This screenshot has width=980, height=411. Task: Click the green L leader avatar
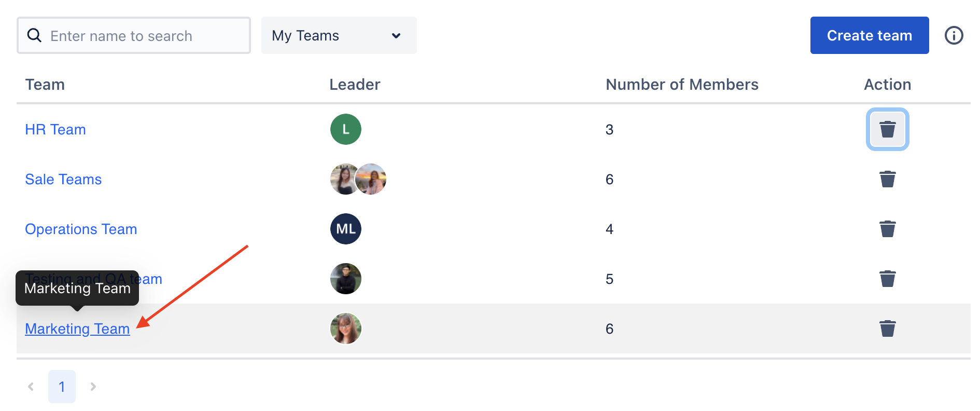click(346, 129)
